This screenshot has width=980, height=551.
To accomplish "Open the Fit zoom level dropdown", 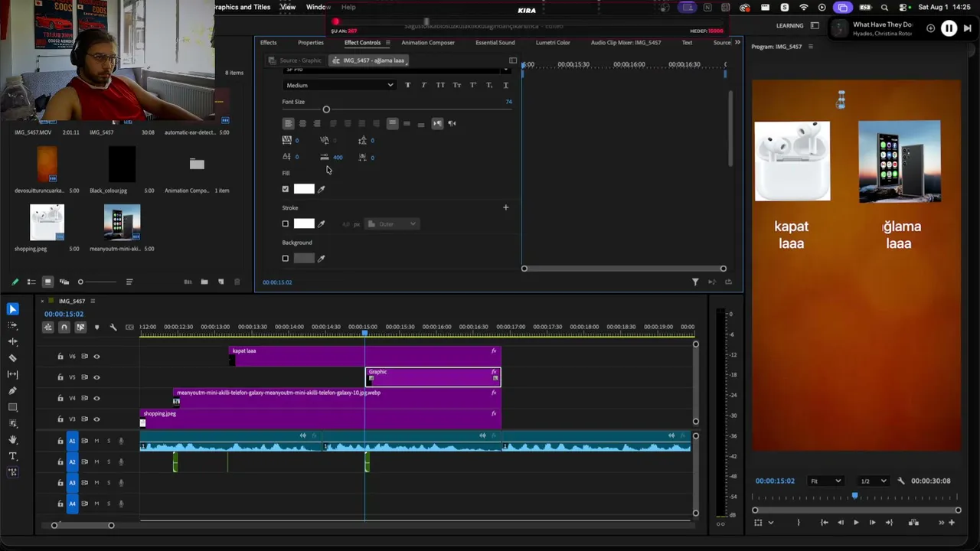I will [x=826, y=481].
